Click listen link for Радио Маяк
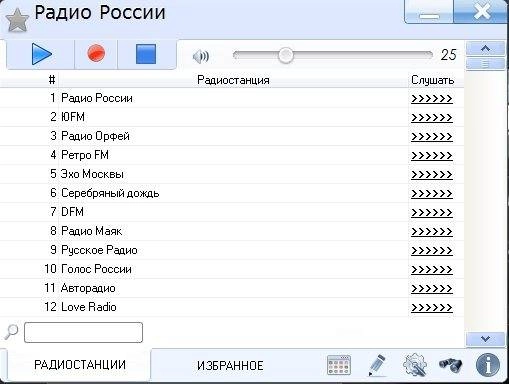The width and height of the screenshot is (509, 384). click(432, 232)
